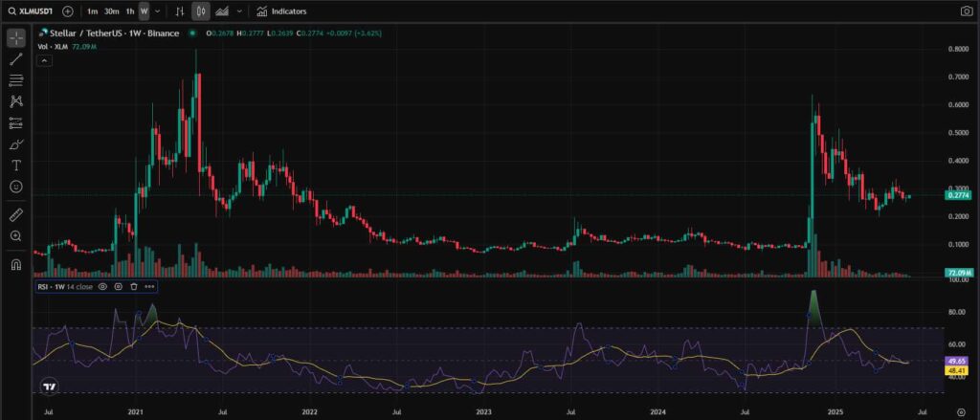Image resolution: width=980 pixels, height=420 pixels.
Task: Click the 80.00 RSI axis label
Action: (x=957, y=311)
